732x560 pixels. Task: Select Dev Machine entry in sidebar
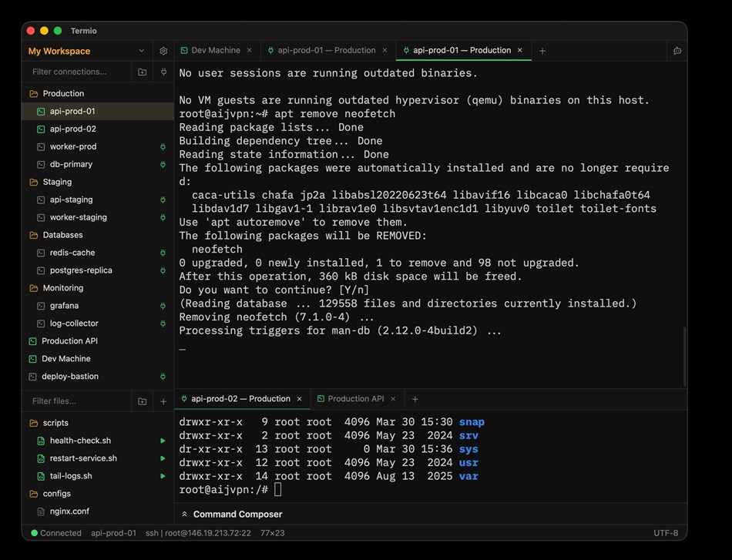click(x=98, y=358)
